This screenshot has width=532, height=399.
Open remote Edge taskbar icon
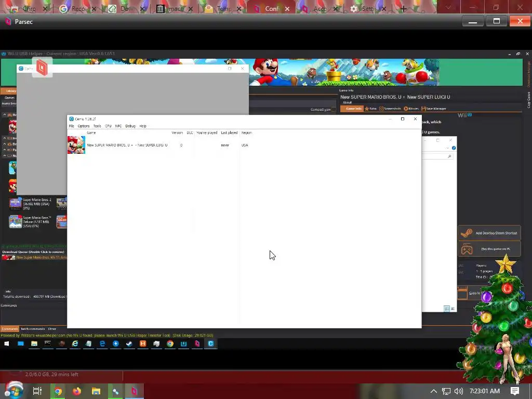point(102,344)
